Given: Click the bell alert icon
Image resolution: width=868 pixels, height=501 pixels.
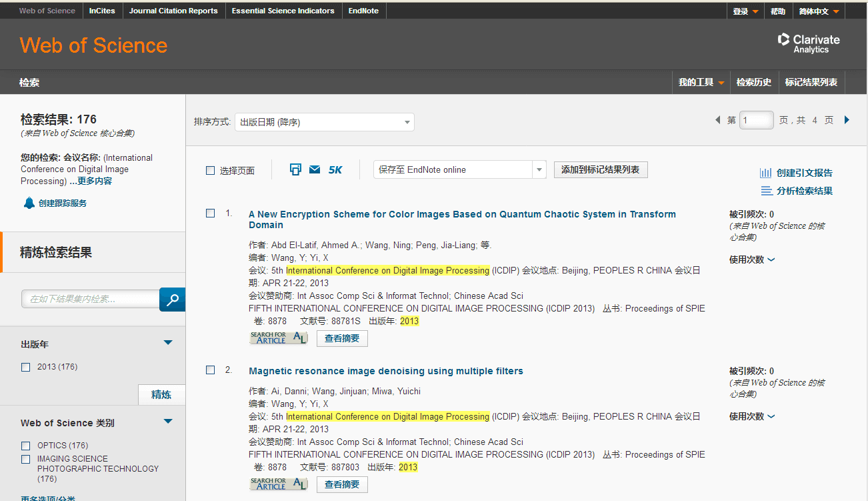Looking at the screenshot, I should 29,203.
